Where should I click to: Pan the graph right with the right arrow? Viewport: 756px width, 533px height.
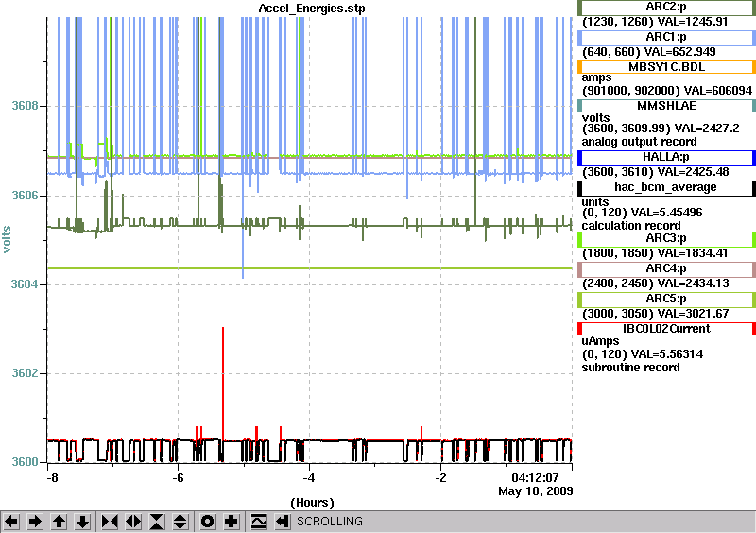click(x=35, y=522)
